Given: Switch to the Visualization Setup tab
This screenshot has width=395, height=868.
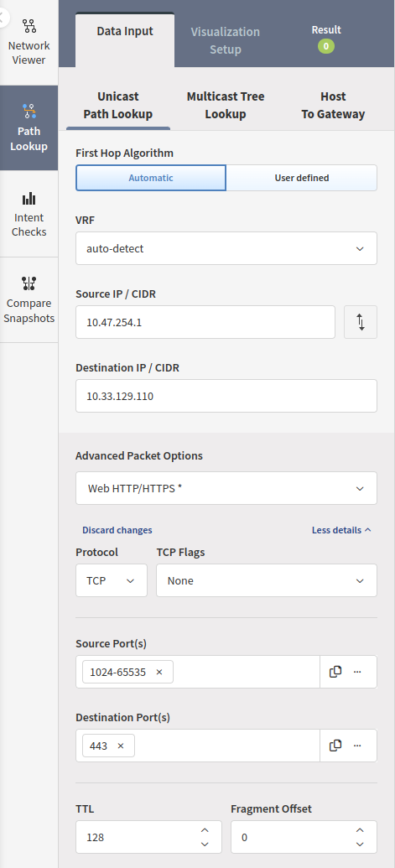Looking at the screenshot, I should [x=225, y=40].
